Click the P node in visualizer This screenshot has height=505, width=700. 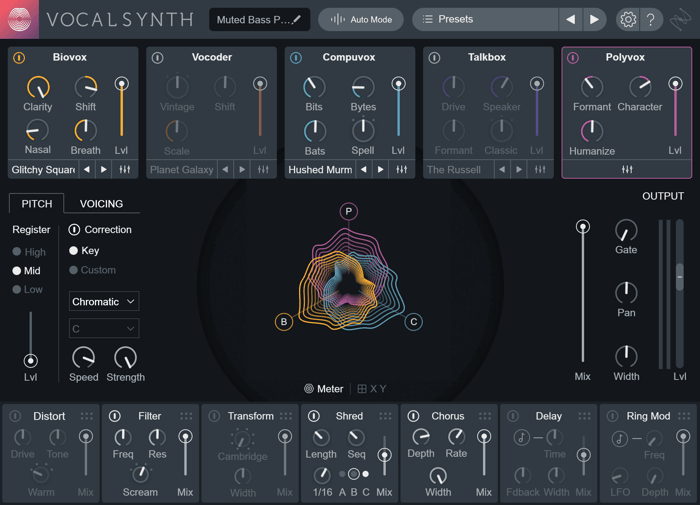pyautogui.click(x=348, y=211)
